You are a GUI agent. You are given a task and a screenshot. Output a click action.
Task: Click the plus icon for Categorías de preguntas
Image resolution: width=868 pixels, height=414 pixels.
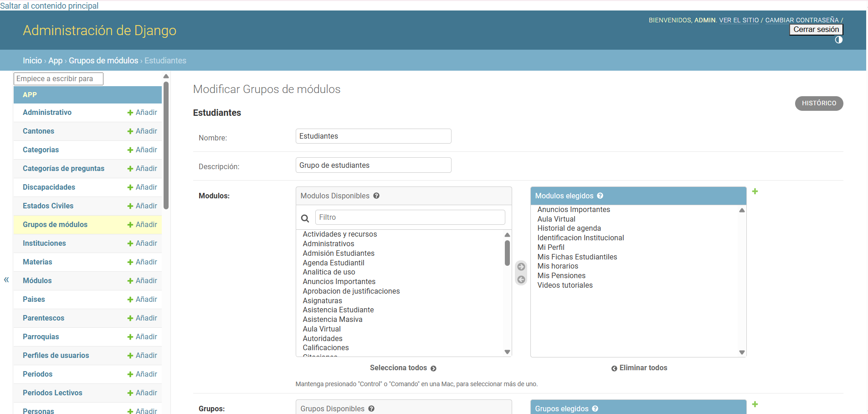[x=130, y=169]
